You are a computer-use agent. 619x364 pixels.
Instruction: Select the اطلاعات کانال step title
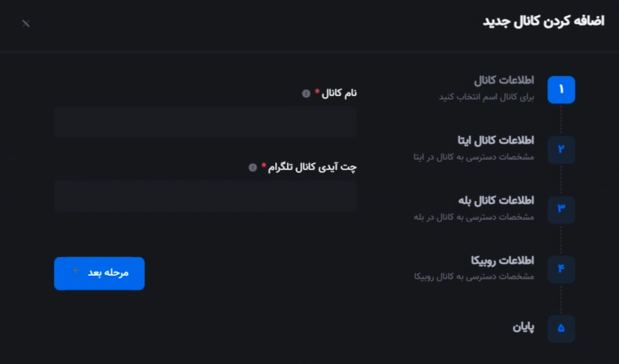click(504, 80)
